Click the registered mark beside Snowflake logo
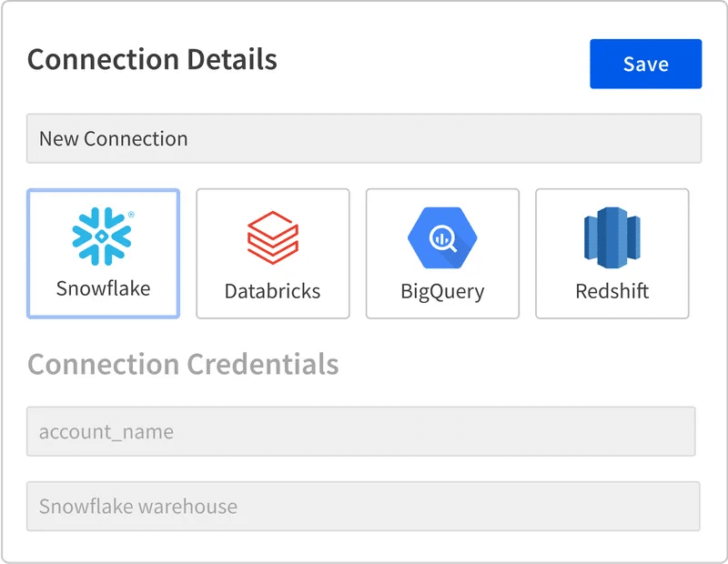 pyautogui.click(x=131, y=215)
